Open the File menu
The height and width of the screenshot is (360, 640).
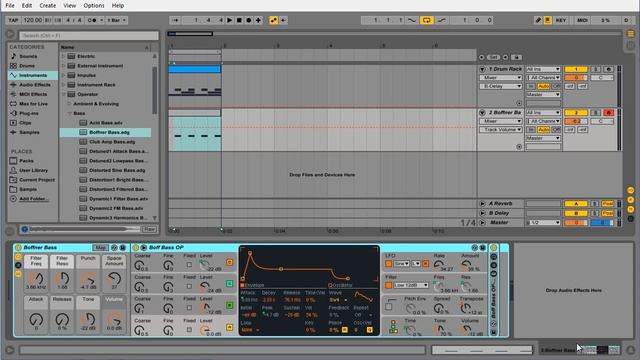(x=10, y=5)
